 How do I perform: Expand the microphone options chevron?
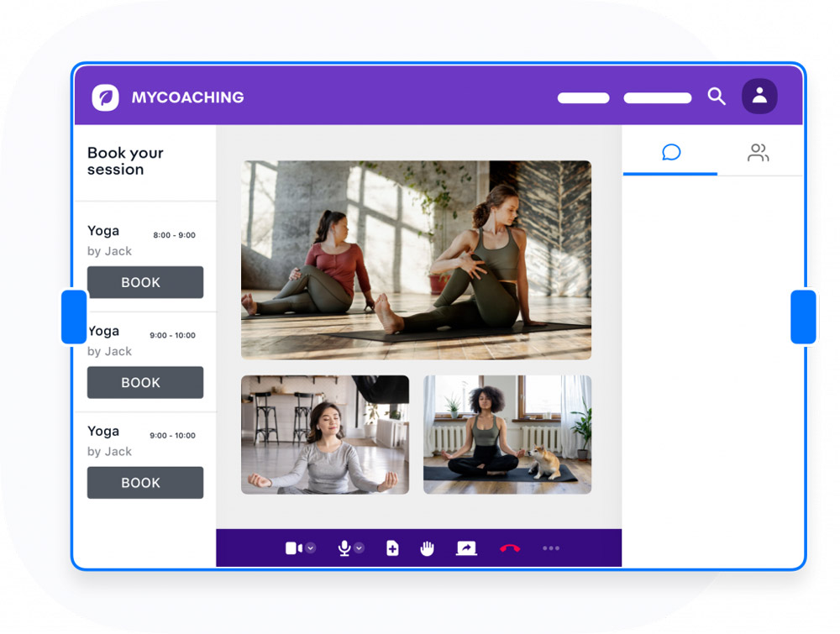tap(359, 548)
